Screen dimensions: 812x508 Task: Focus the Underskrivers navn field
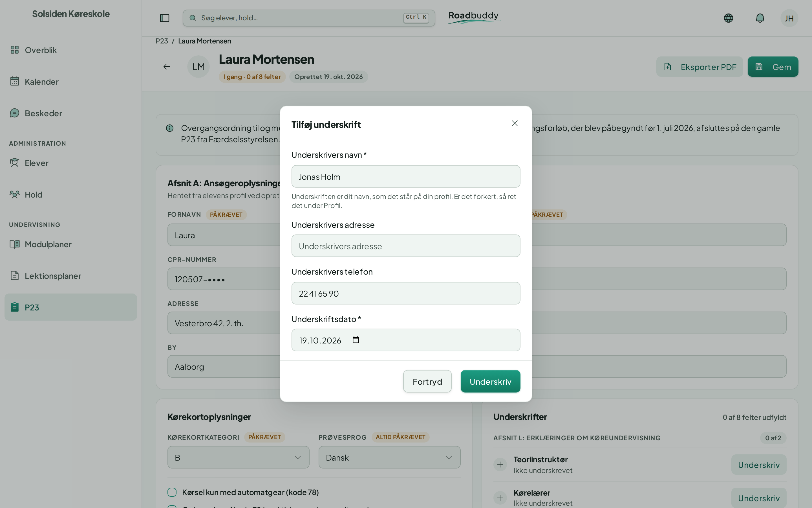[406, 176]
